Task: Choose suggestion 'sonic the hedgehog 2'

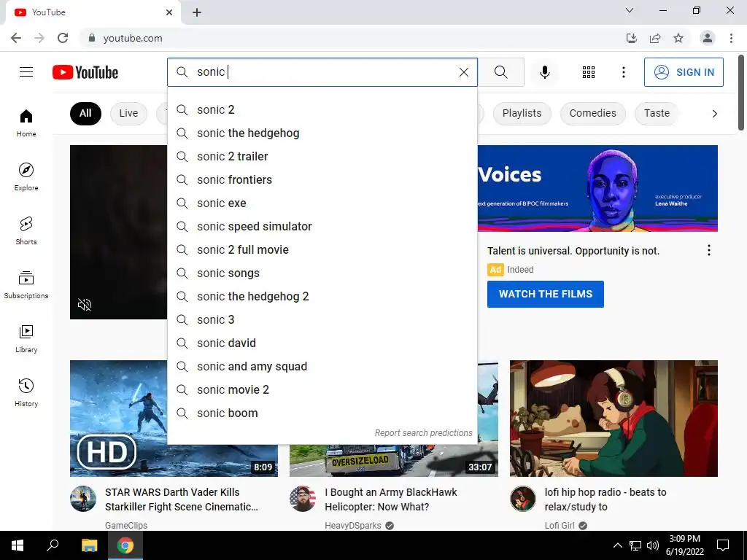Action: [322, 296]
